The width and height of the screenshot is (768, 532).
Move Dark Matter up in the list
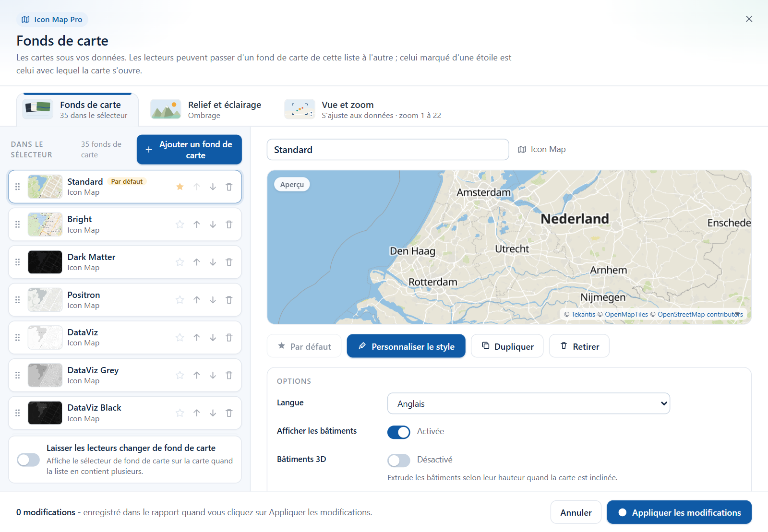pos(197,262)
